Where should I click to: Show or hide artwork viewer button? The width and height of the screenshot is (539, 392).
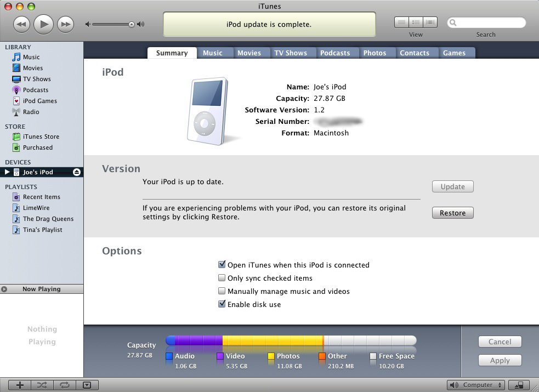[87, 385]
